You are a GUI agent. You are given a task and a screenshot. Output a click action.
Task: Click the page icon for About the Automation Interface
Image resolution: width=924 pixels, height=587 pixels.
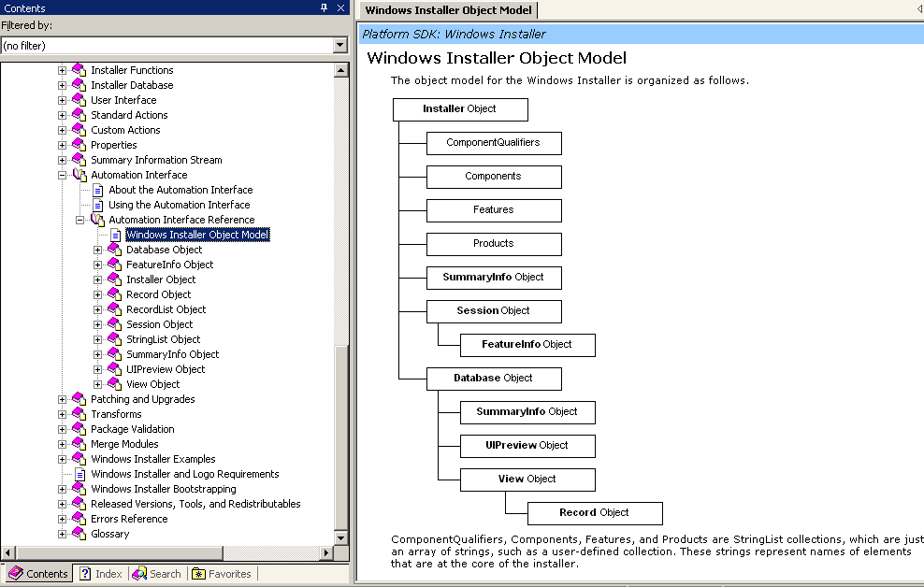coord(98,190)
